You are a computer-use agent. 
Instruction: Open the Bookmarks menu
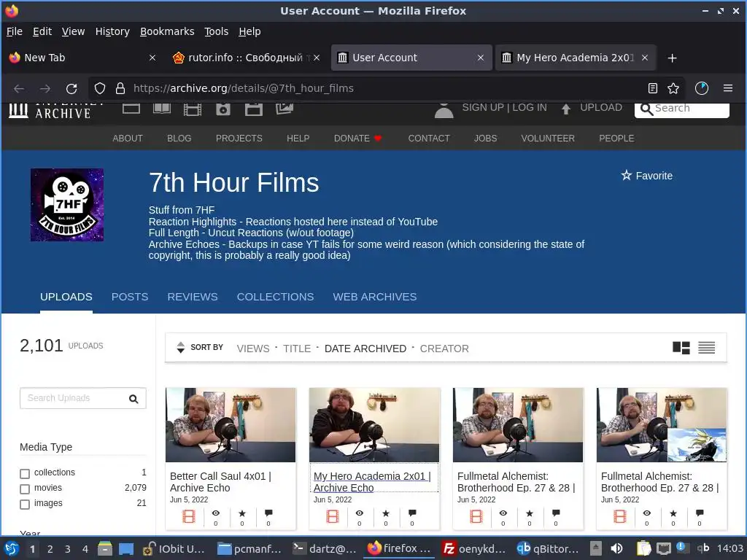[x=167, y=31]
